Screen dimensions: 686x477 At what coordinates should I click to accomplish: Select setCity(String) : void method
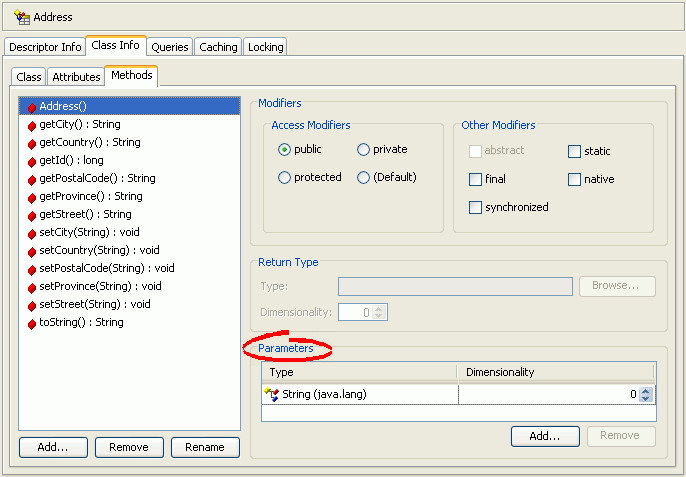coord(130,232)
